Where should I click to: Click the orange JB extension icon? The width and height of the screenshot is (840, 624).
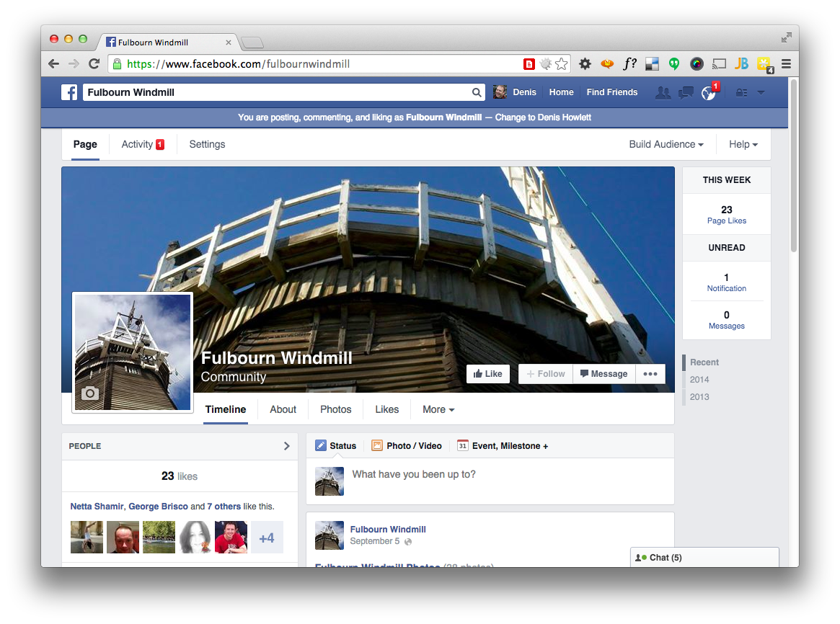tap(741, 63)
